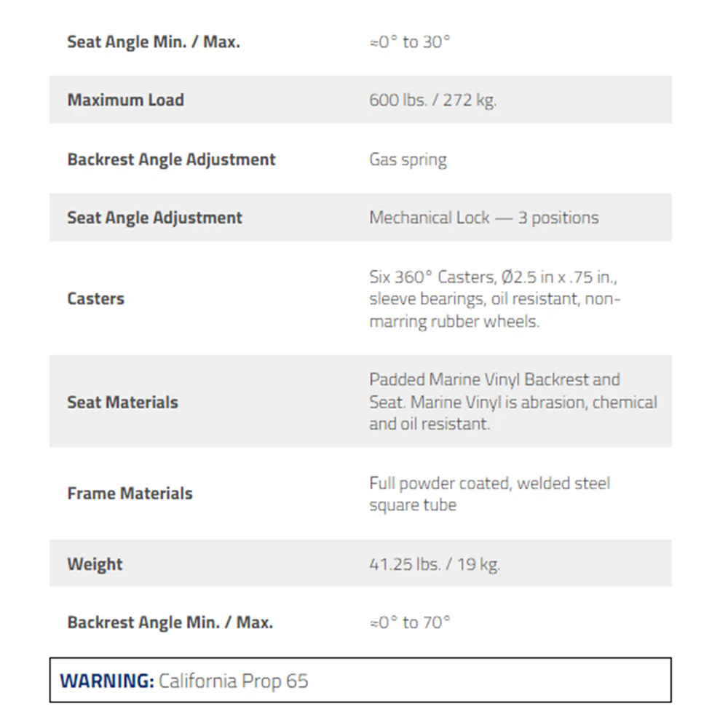Select the Casters row label

(x=95, y=298)
